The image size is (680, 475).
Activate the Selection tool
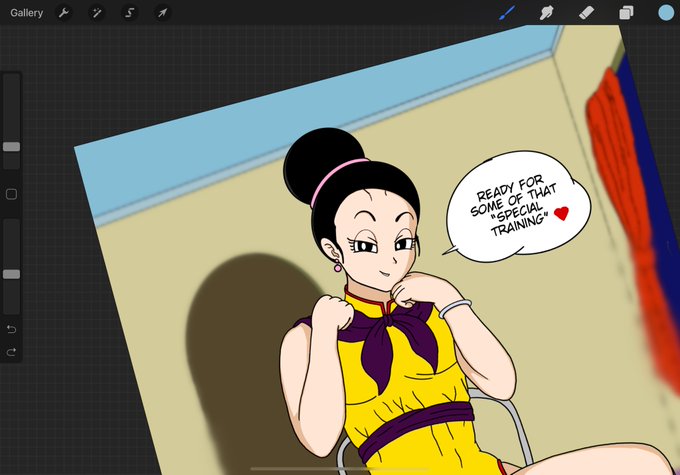click(x=130, y=13)
